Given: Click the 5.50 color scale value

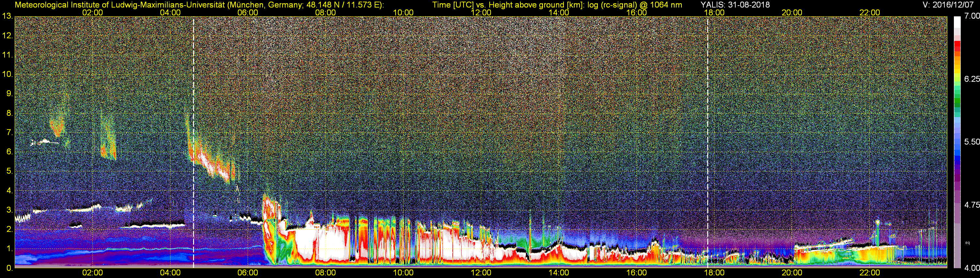Looking at the screenshot, I should click(x=972, y=142).
